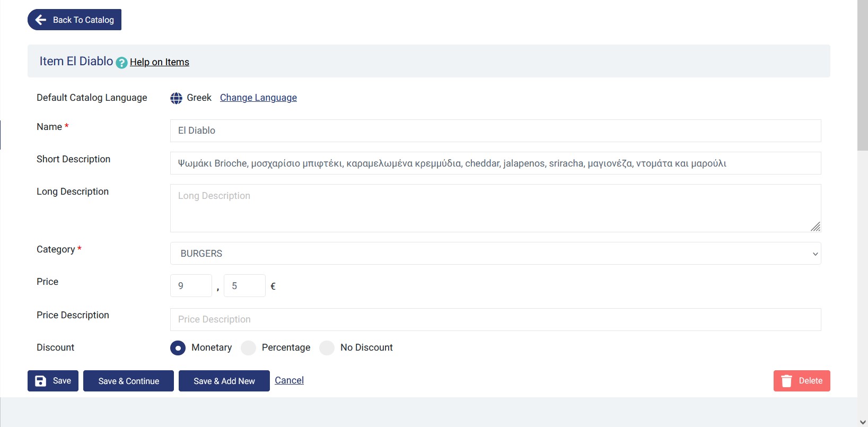Click the question mark help icon

tap(121, 63)
